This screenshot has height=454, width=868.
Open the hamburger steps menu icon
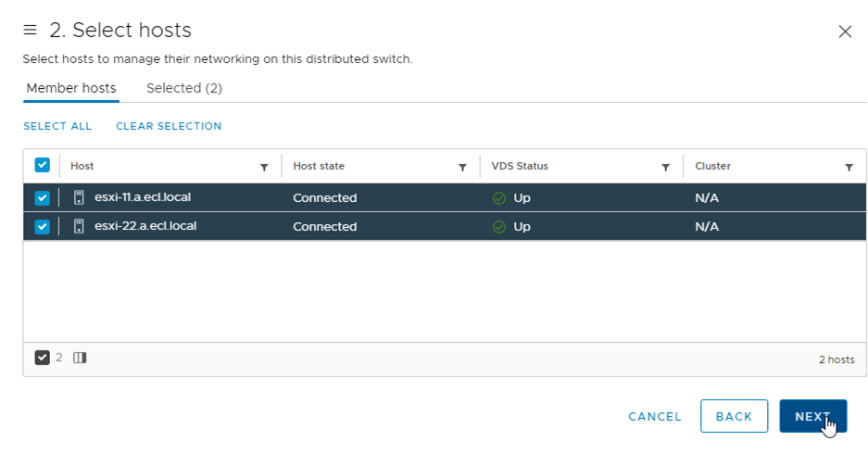point(30,31)
